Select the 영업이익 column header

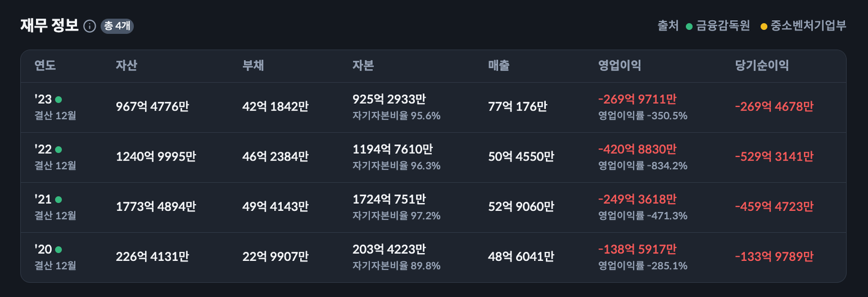tap(620, 66)
